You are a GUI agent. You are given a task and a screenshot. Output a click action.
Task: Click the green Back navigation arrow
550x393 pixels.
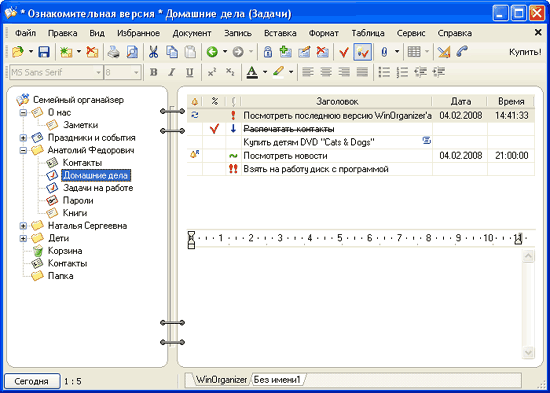(212, 52)
